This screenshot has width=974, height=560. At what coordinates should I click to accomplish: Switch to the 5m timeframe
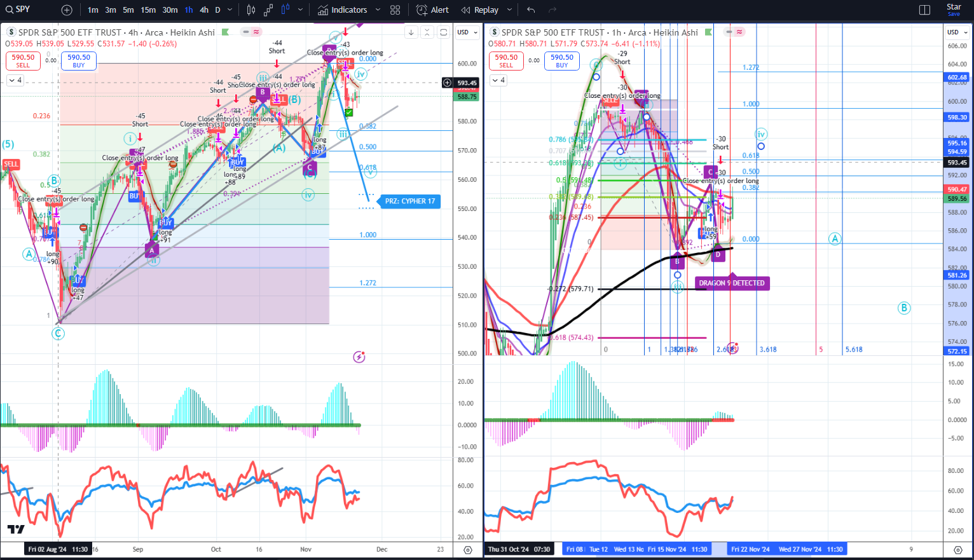(128, 10)
